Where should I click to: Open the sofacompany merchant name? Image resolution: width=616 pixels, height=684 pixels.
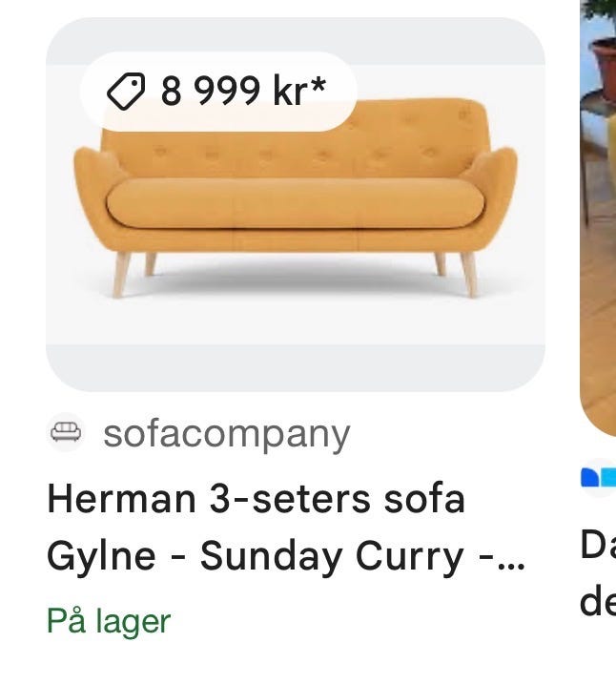point(227,434)
